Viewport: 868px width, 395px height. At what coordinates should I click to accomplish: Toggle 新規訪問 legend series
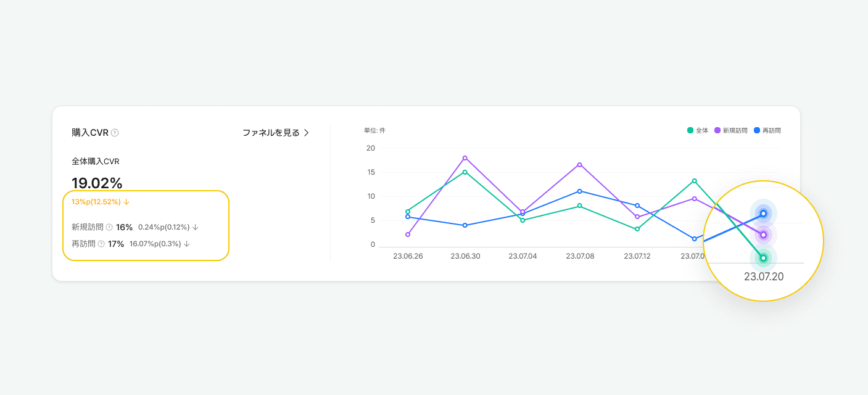(x=731, y=130)
